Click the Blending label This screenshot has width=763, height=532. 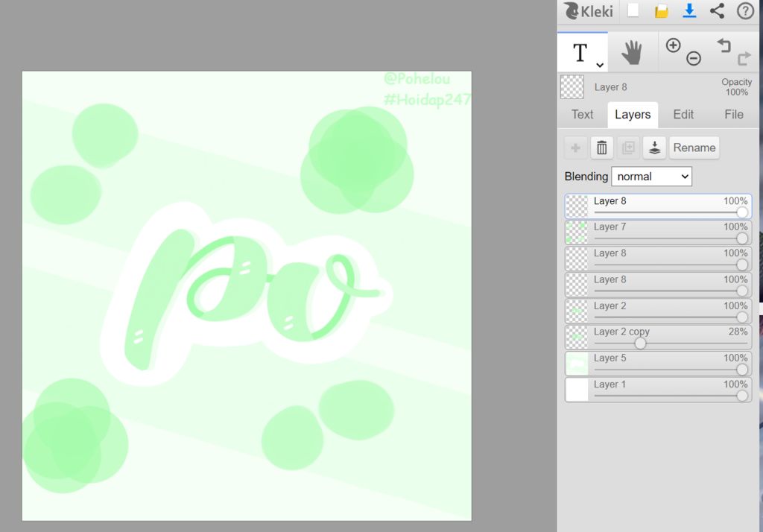pyautogui.click(x=586, y=176)
